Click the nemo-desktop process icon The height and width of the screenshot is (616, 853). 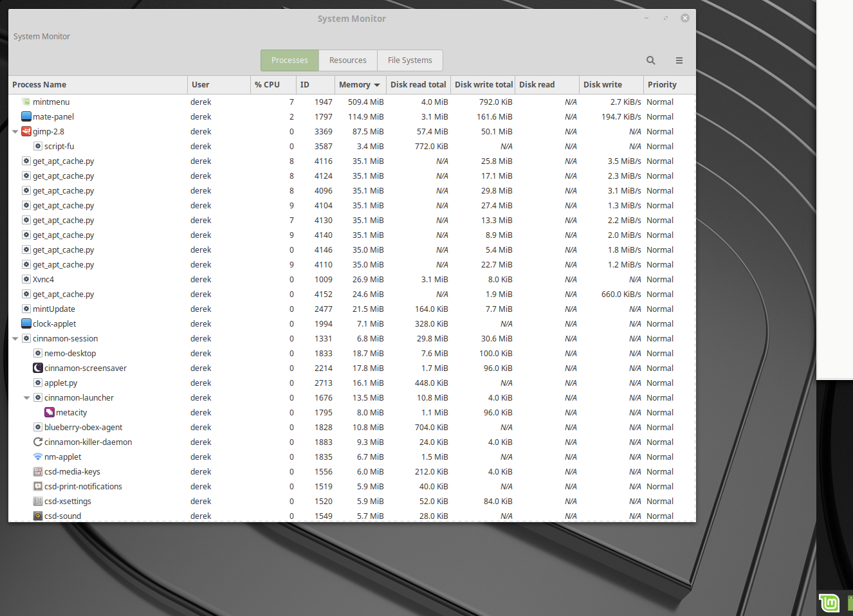click(x=38, y=353)
